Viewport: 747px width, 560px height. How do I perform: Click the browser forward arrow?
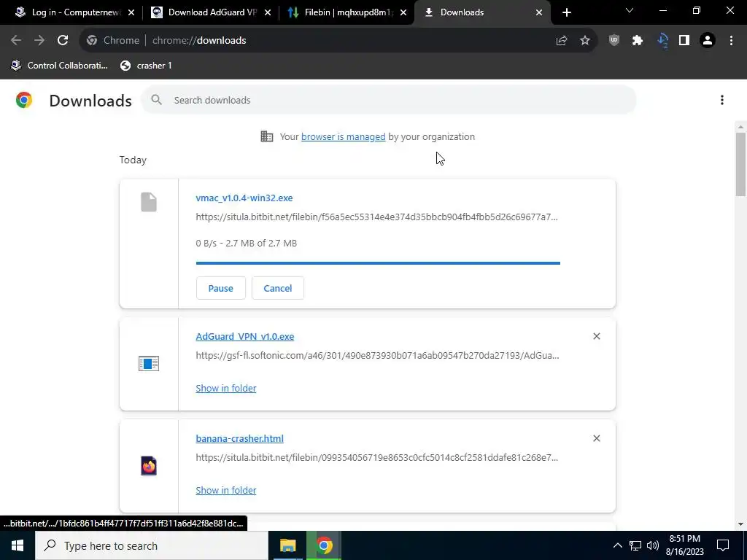coord(39,41)
